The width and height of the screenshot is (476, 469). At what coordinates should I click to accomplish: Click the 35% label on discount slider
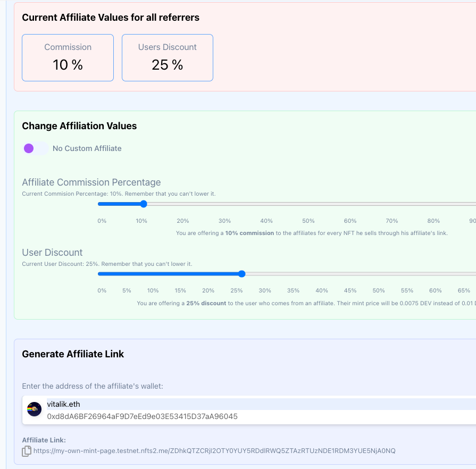click(293, 290)
